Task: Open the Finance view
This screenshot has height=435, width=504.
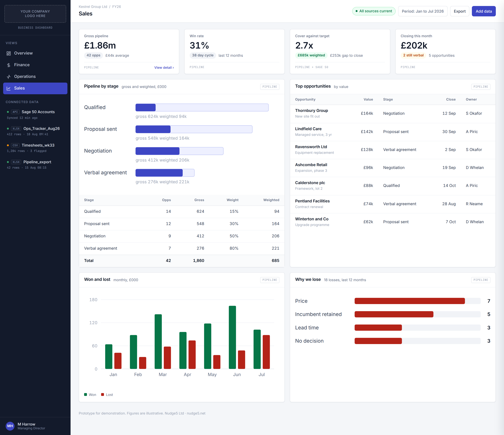Action: tap(35, 65)
